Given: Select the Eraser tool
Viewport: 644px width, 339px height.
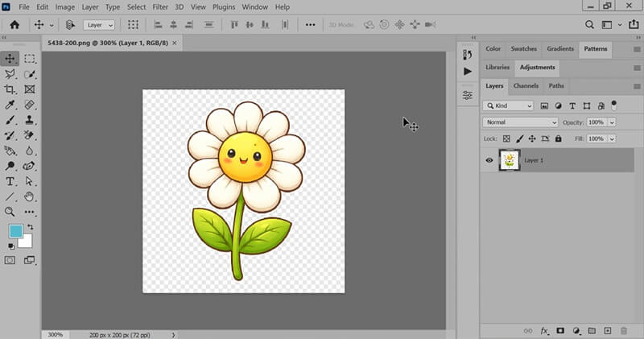Looking at the screenshot, I should coord(29,135).
